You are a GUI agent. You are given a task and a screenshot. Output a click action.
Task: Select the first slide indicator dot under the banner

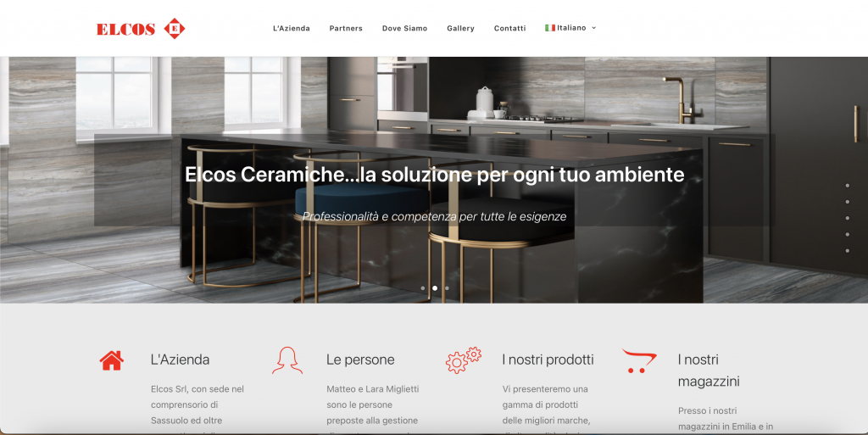pyautogui.click(x=423, y=288)
